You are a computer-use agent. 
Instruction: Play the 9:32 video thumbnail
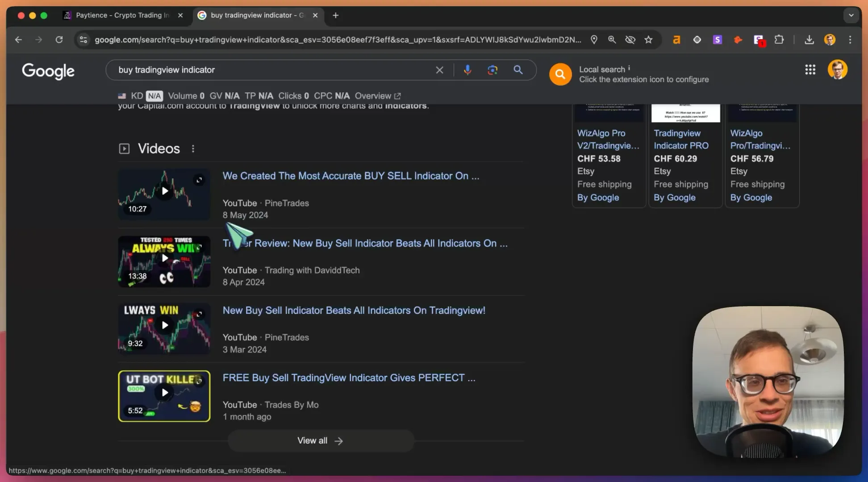point(164,328)
